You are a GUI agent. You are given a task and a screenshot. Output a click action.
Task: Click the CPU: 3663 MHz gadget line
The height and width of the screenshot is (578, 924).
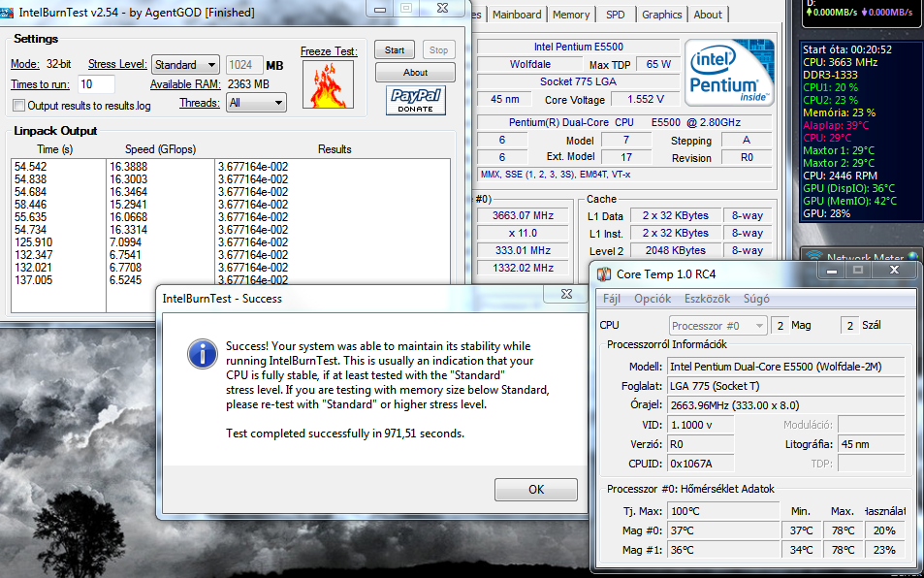pyautogui.click(x=840, y=62)
